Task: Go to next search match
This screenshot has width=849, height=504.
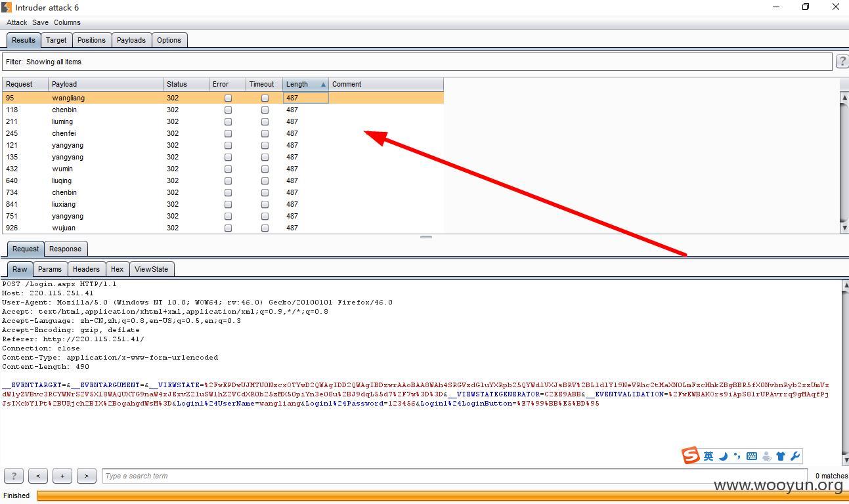Action: coord(87,476)
